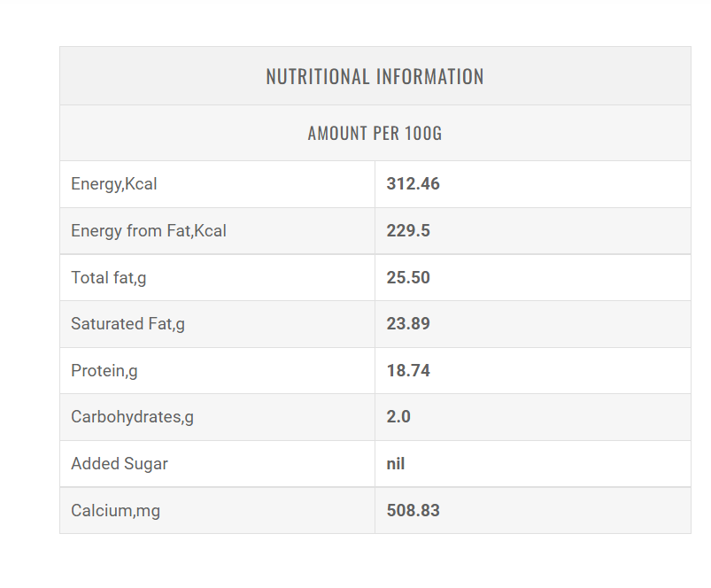Click the 18.74 protein value

(x=408, y=370)
